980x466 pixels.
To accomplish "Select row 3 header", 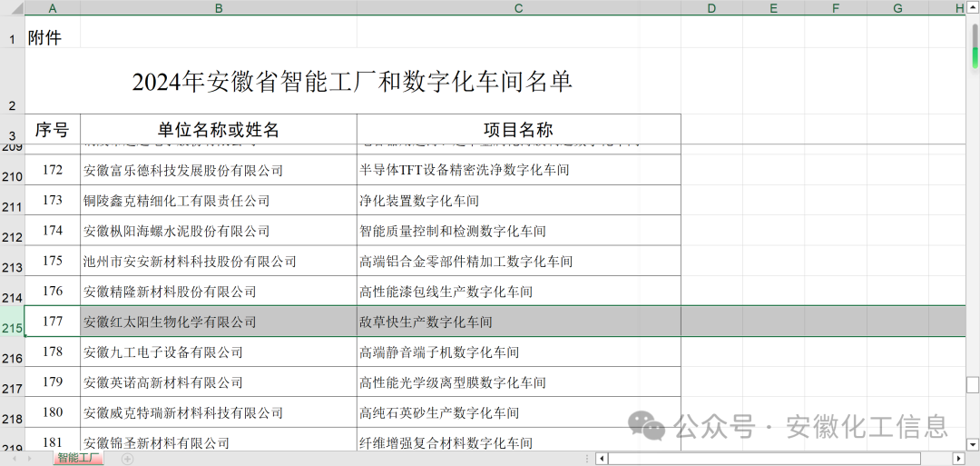I will (x=12, y=129).
